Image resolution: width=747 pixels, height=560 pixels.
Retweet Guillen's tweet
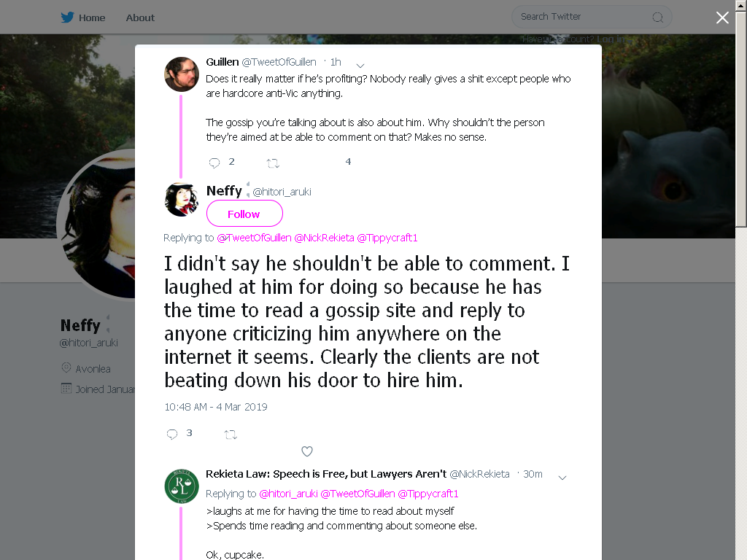(273, 163)
